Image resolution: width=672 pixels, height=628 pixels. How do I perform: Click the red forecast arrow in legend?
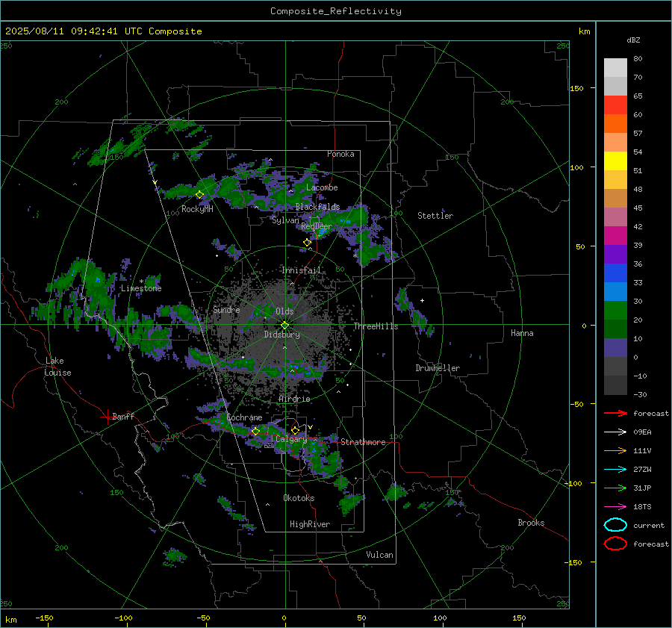(615, 413)
